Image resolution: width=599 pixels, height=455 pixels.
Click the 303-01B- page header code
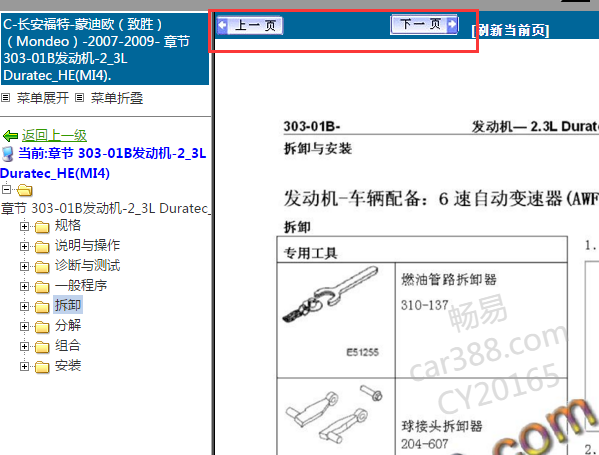(312, 126)
